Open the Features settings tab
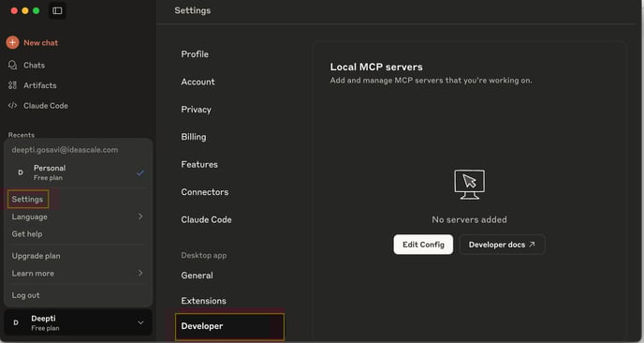Viewport: 644px width, 343px height. (199, 165)
